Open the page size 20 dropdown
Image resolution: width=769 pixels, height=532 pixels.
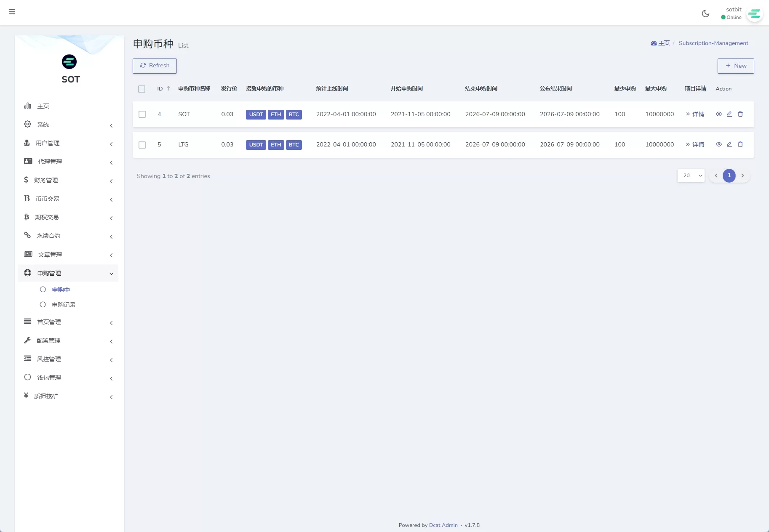(x=691, y=176)
